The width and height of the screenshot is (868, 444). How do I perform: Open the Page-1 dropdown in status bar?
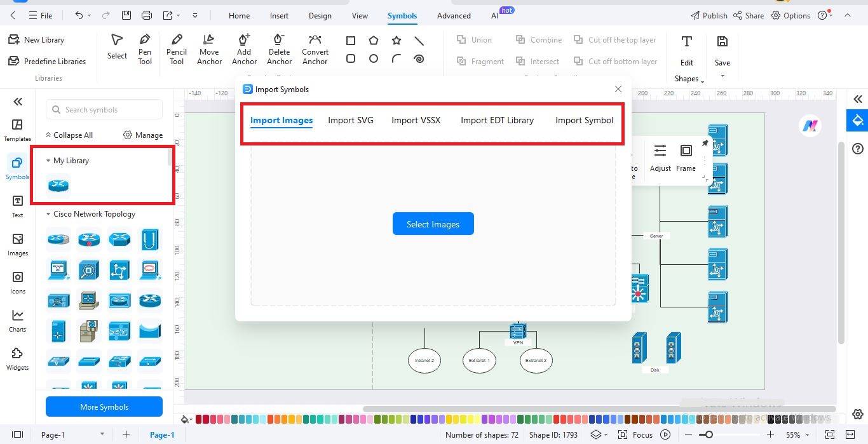click(x=102, y=434)
